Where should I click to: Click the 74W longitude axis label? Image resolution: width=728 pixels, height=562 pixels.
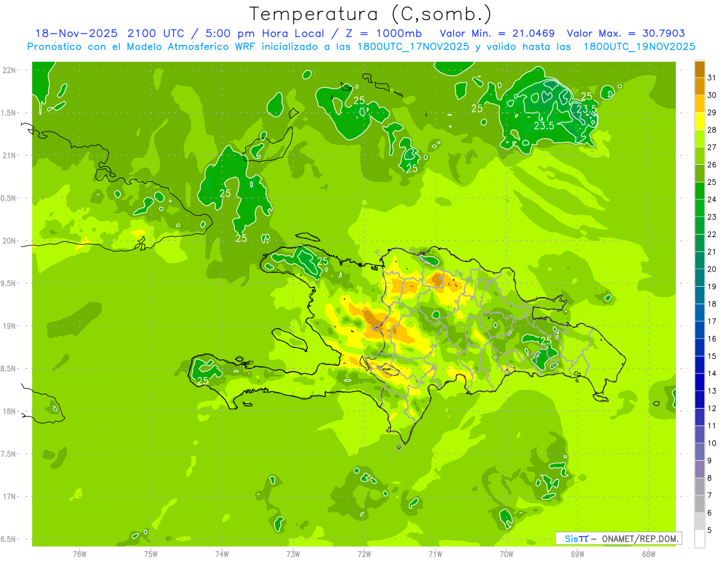point(222,554)
